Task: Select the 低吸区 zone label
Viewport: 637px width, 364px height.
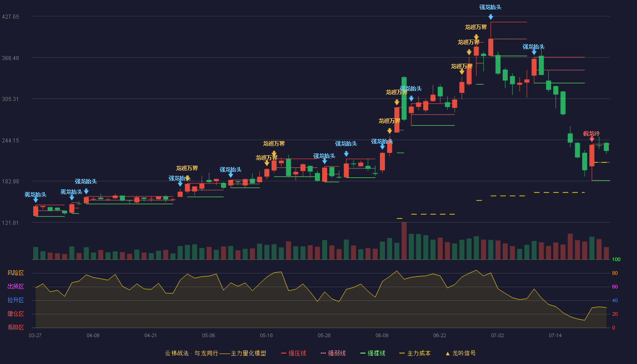Action: [x=15, y=328]
